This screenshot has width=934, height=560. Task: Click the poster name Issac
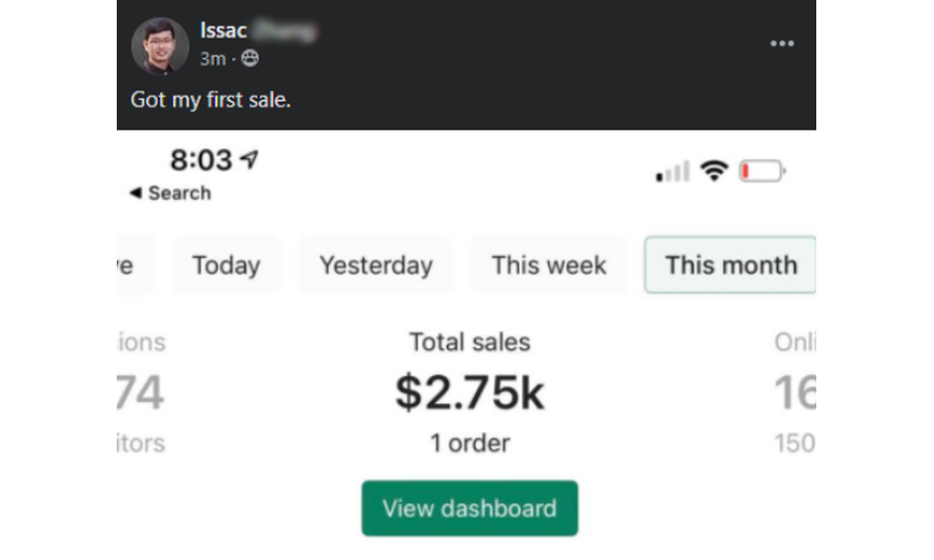click(224, 31)
